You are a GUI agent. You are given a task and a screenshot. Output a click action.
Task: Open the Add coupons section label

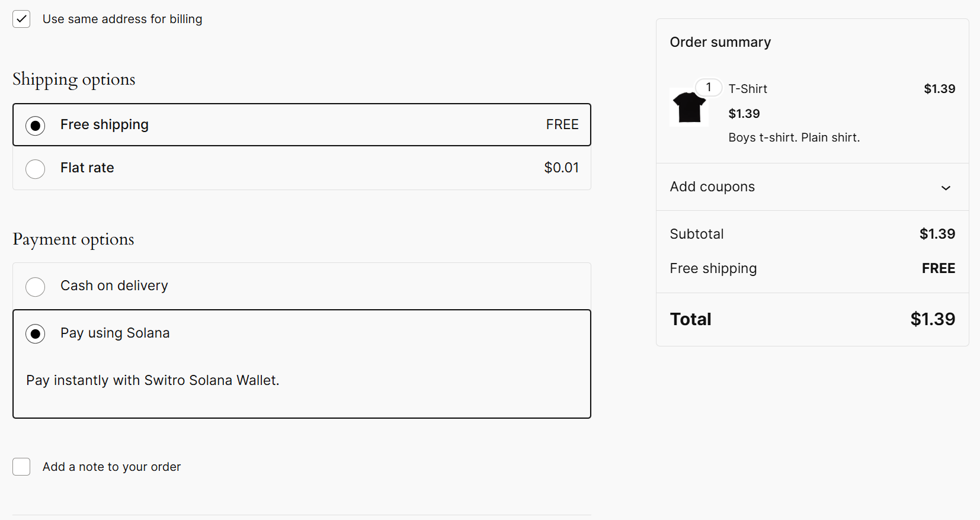coord(712,187)
